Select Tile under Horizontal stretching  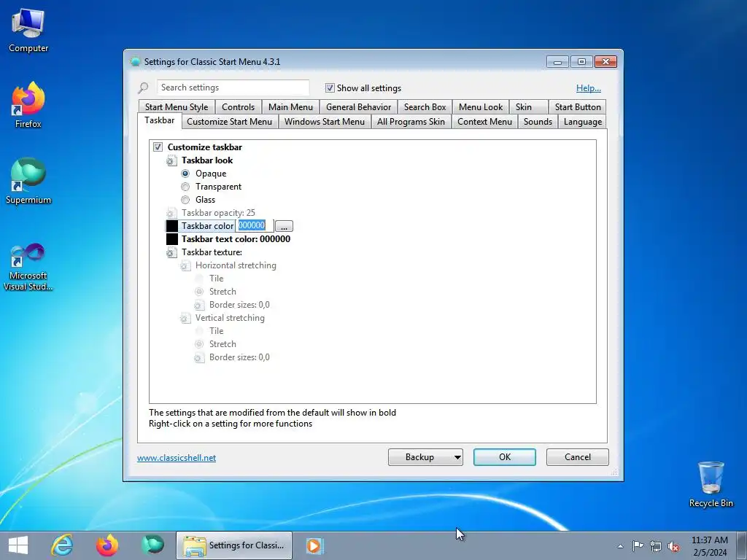[x=216, y=279]
